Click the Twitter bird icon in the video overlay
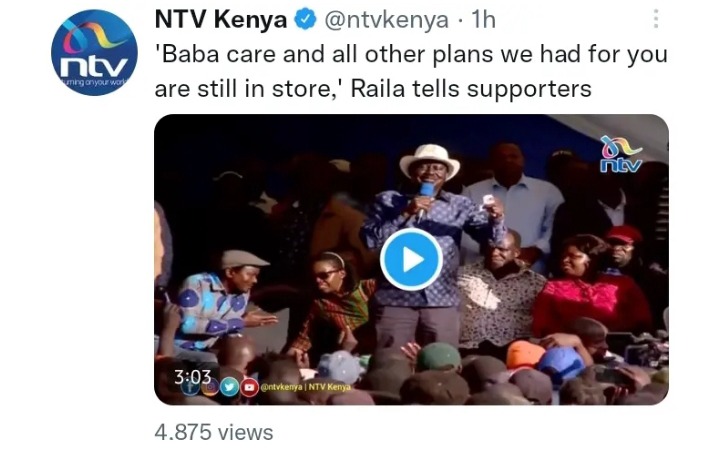The image size is (720, 475). point(229,387)
